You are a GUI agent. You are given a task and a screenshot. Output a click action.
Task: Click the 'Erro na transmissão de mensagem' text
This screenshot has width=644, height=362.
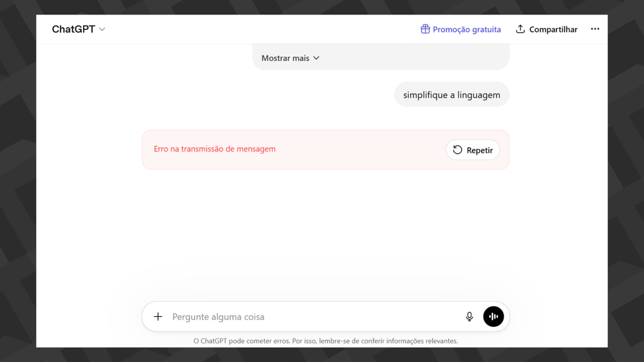pos(215,149)
